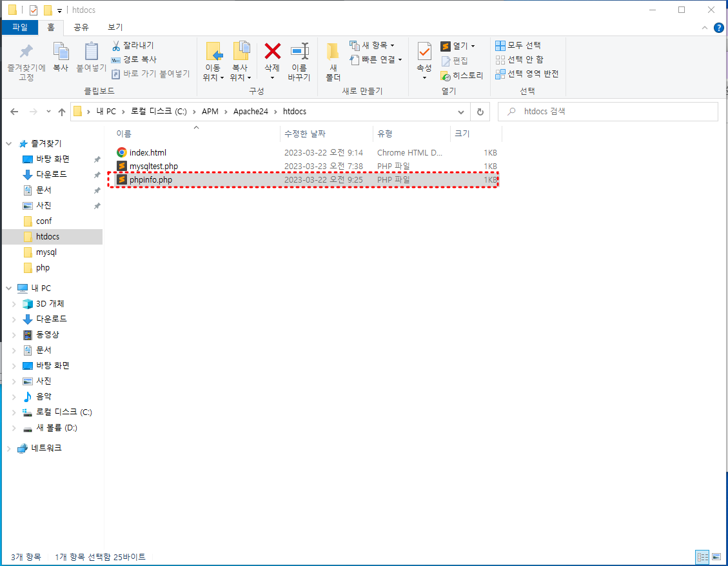The image size is (728, 566).
Task: Expand the 네트워크 tree node
Action: (x=9, y=449)
